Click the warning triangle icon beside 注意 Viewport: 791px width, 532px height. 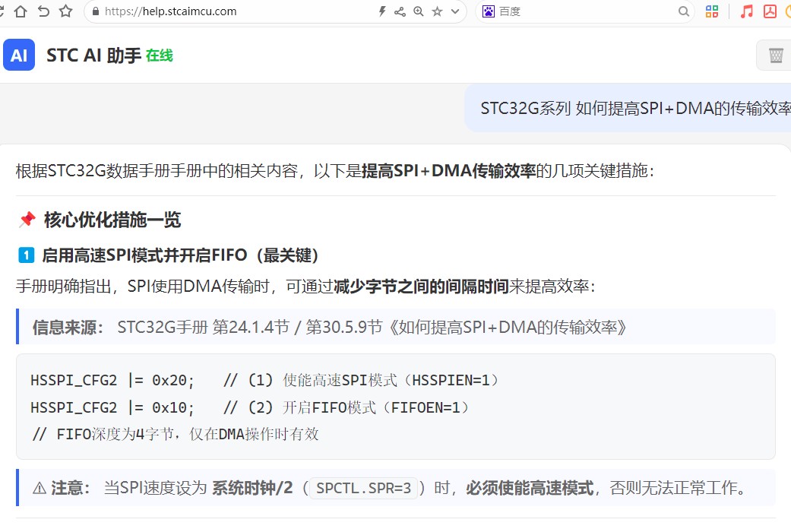[x=40, y=488]
